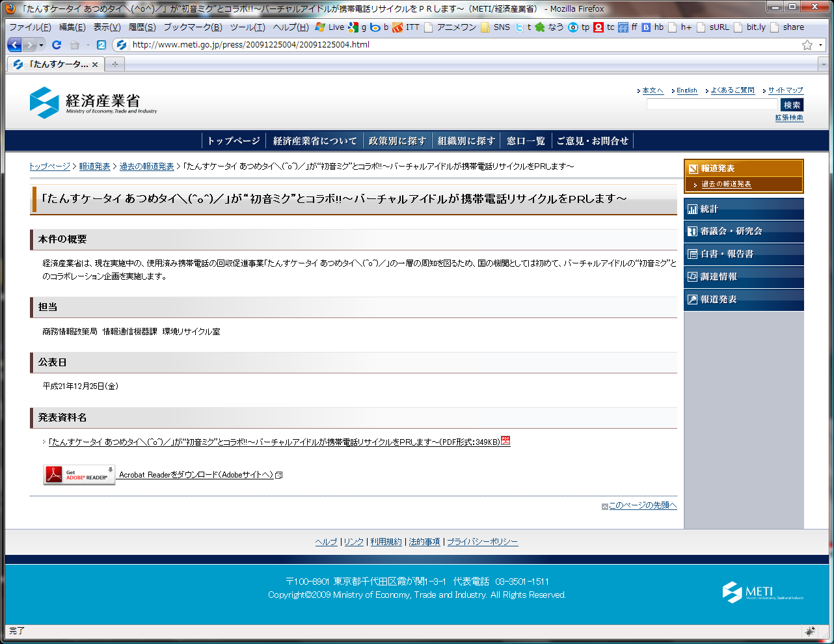
Task: Open the 表示(V) menu
Action: pyautogui.click(x=107, y=27)
